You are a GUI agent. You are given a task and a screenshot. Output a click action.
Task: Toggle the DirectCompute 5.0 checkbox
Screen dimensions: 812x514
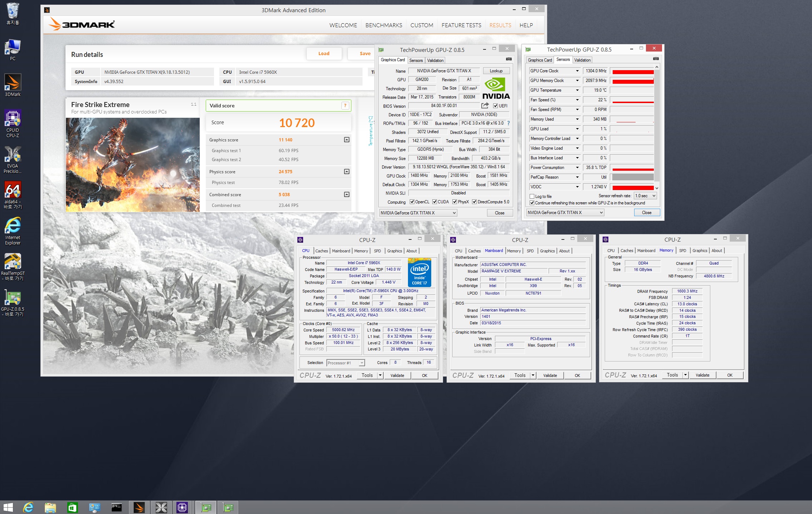tap(474, 202)
